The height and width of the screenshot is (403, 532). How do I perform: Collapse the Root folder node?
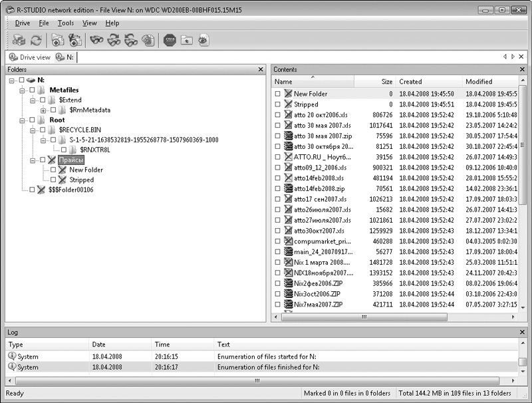[x=22, y=120]
